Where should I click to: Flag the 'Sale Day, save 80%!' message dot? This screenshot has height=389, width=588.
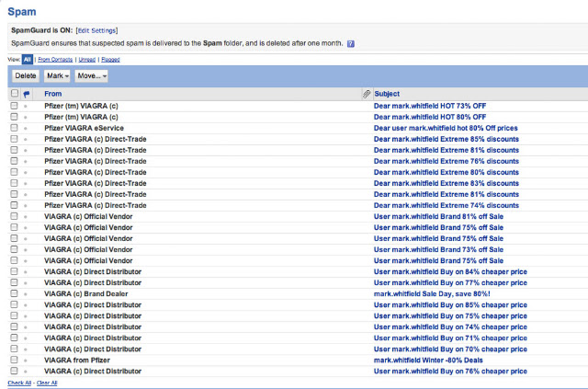coord(26,294)
